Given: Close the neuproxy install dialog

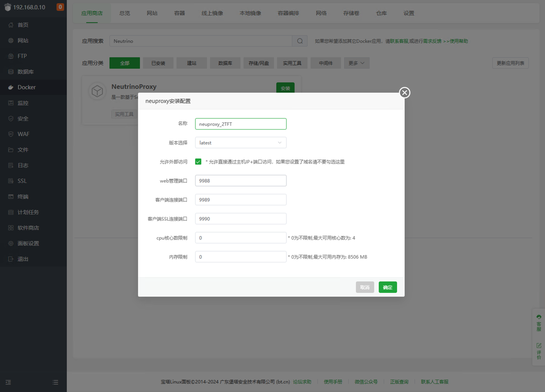Looking at the screenshot, I should pos(404,93).
